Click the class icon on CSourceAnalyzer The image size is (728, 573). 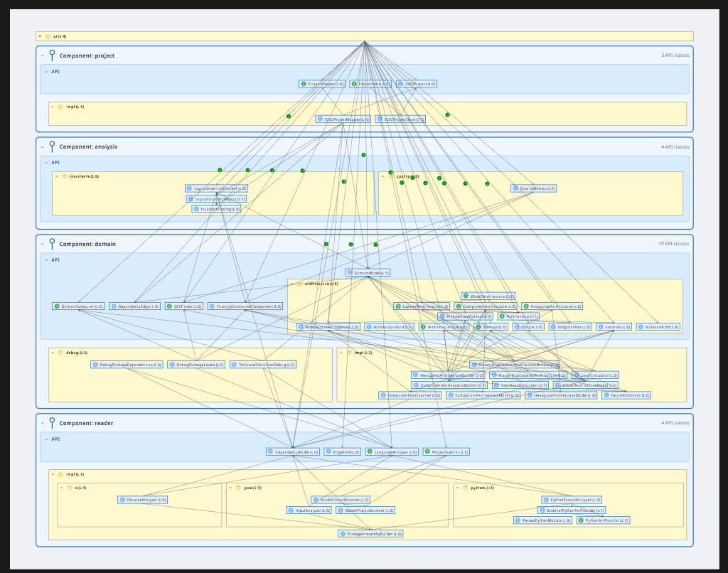tap(122, 500)
